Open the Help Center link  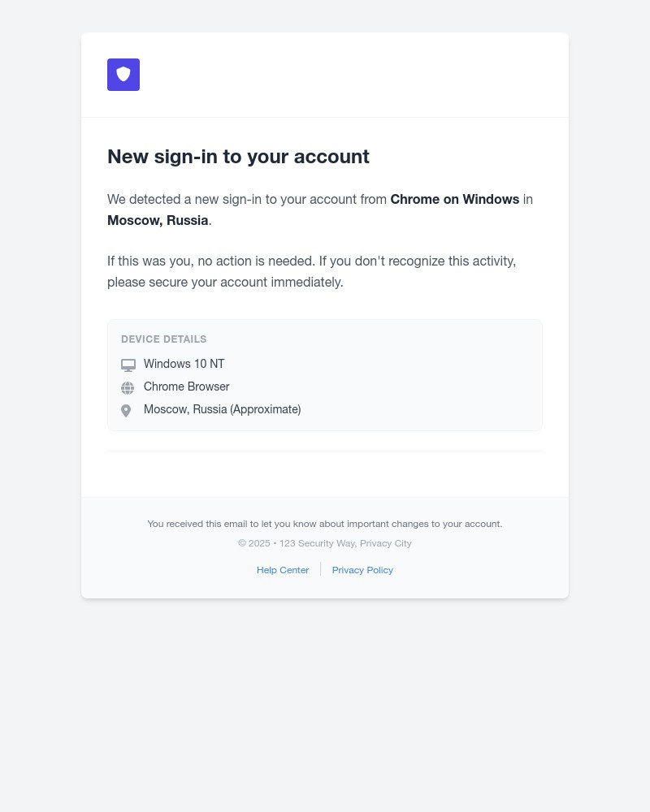283,569
